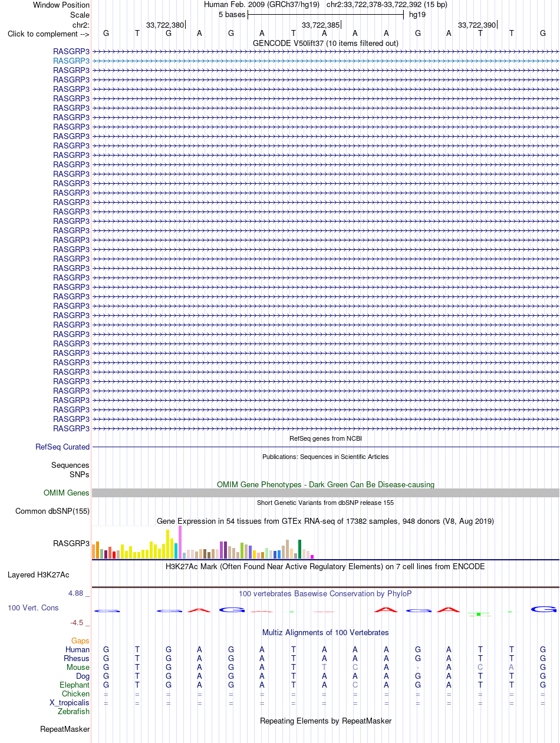The width and height of the screenshot is (560, 743).
Task: Click the 'OMIM Gene Phenotypes' green track title
Action: click(x=325, y=484)
